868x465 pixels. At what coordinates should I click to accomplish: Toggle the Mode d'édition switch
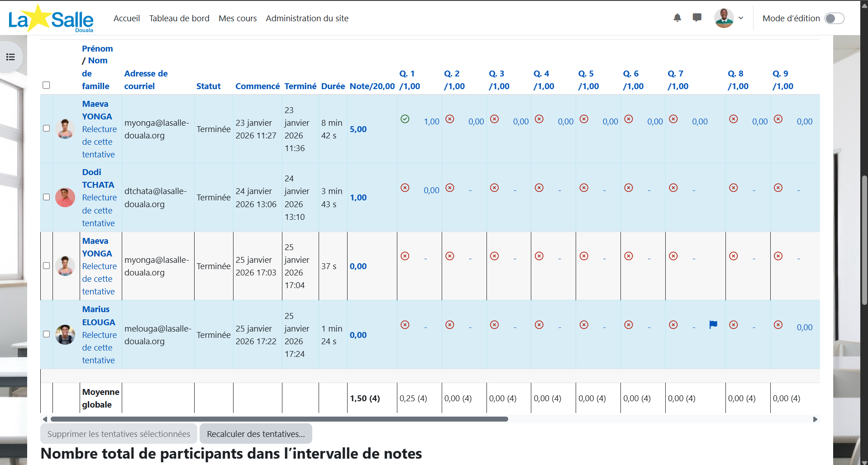coord(834,19)
